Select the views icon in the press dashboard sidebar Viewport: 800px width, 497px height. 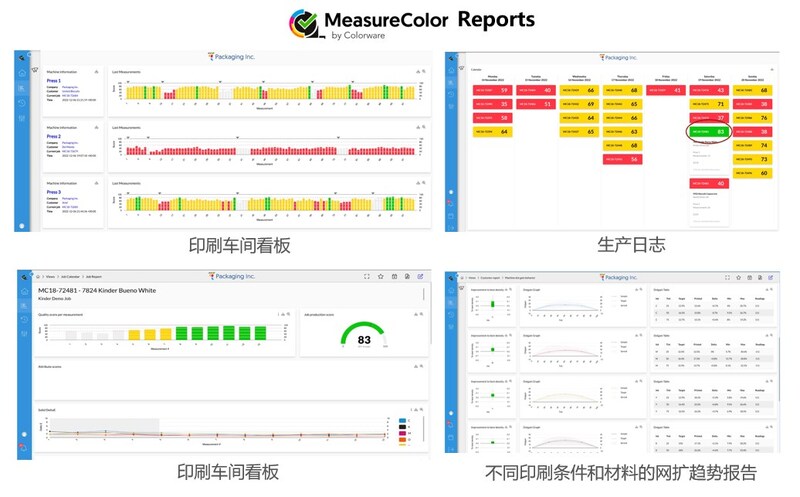point(22,88)
